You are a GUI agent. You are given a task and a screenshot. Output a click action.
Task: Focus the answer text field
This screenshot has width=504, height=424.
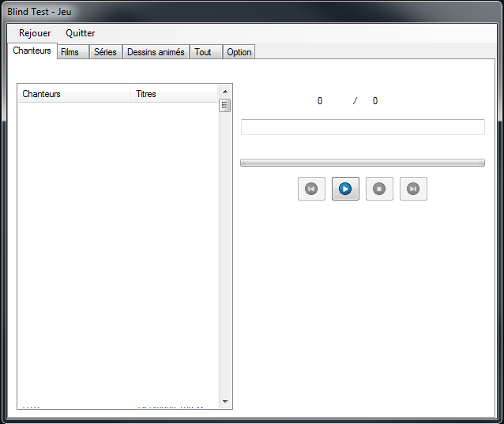[363, 127]
